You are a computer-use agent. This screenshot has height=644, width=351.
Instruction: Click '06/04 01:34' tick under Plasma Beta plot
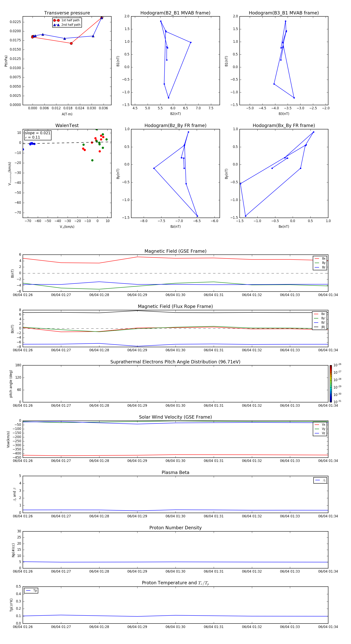tap(328, 516)
